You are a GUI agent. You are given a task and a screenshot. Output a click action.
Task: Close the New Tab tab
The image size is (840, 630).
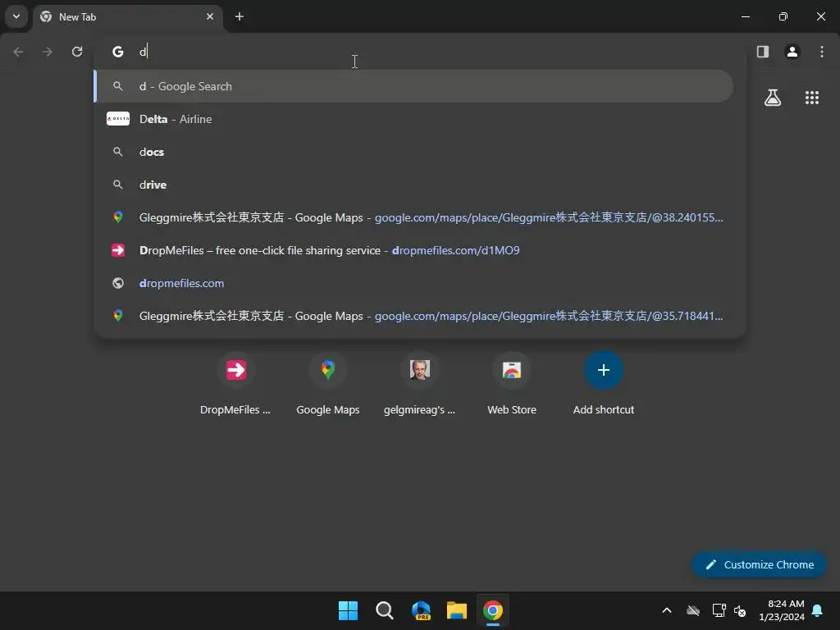click(210, 16)
